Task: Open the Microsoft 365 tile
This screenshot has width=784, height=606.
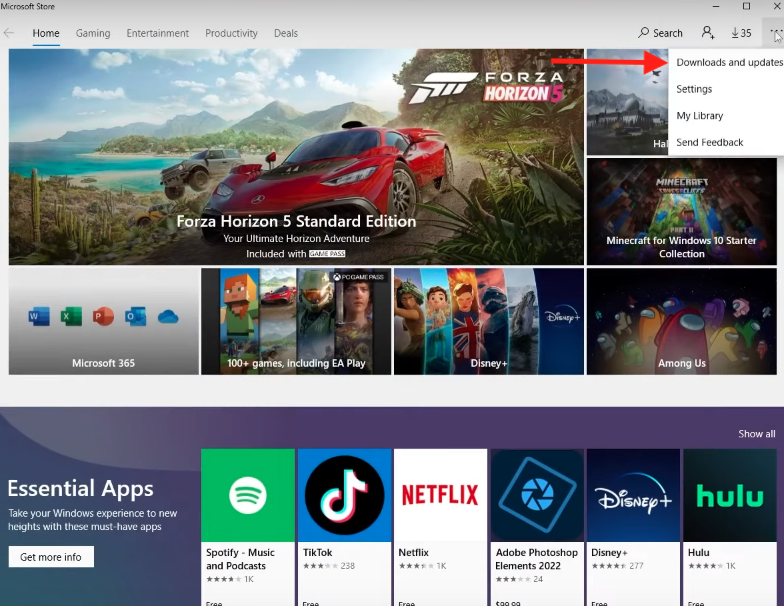Action: coord(104,322)
